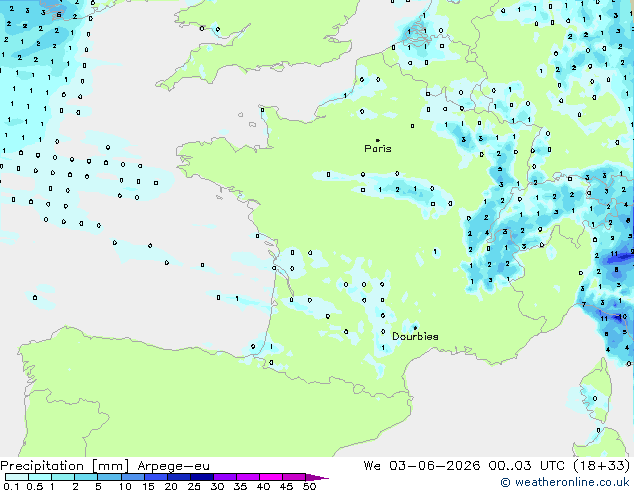This screenshot has width=634, height=490.
Task: Click the Paris city label
Action: [378, 149]
